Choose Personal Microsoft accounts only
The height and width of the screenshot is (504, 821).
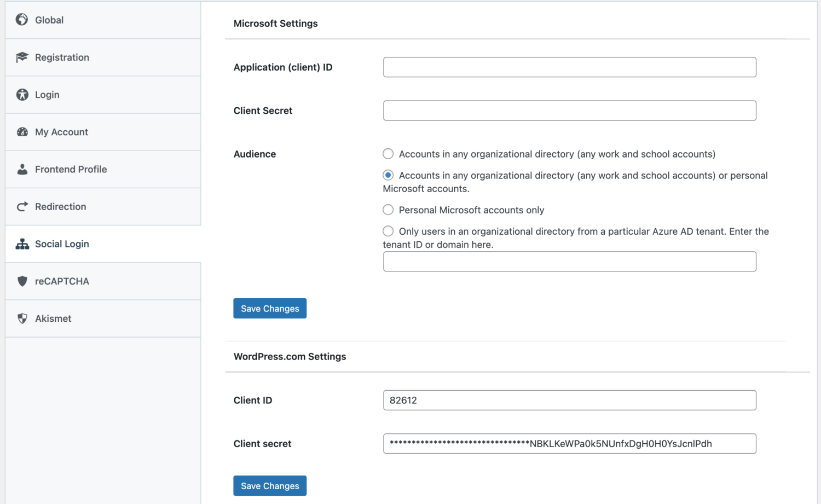click(388, 210)
